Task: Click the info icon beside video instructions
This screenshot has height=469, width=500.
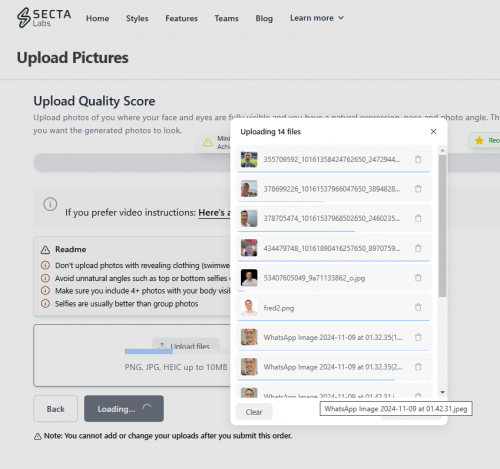Action: point(50,204)
